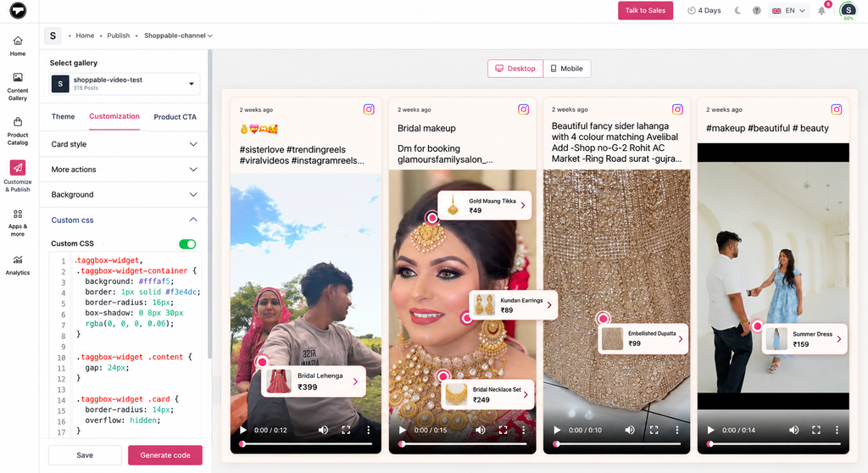Go to Publish in breadcrumb
This screenshot has width=868, height=473.
tap(119, 36)
